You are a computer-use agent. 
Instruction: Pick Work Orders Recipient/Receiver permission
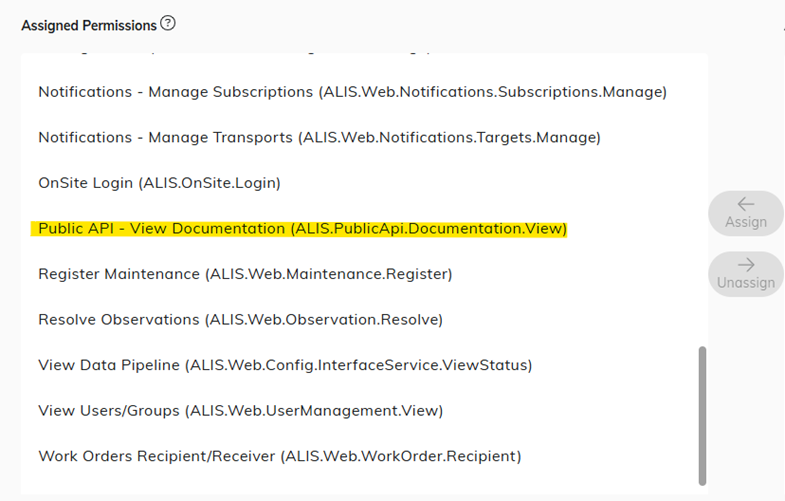pyautogui.click(x=280, y=456)
